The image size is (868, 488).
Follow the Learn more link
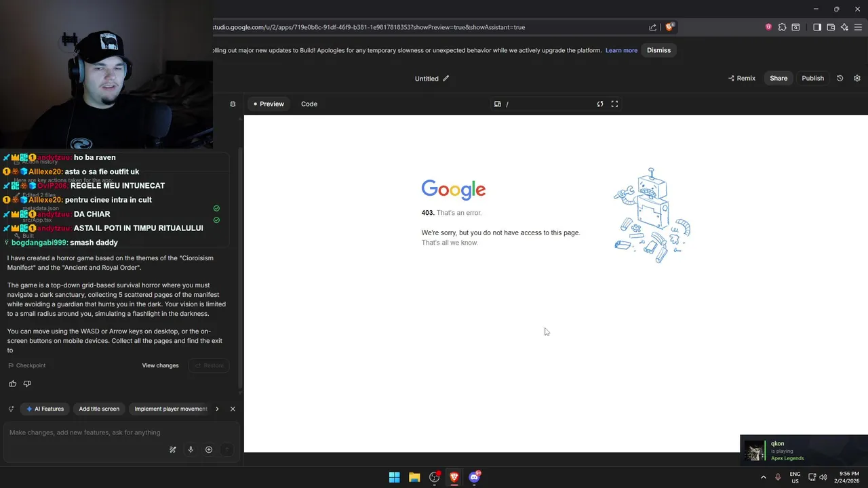tap(621, 50)
